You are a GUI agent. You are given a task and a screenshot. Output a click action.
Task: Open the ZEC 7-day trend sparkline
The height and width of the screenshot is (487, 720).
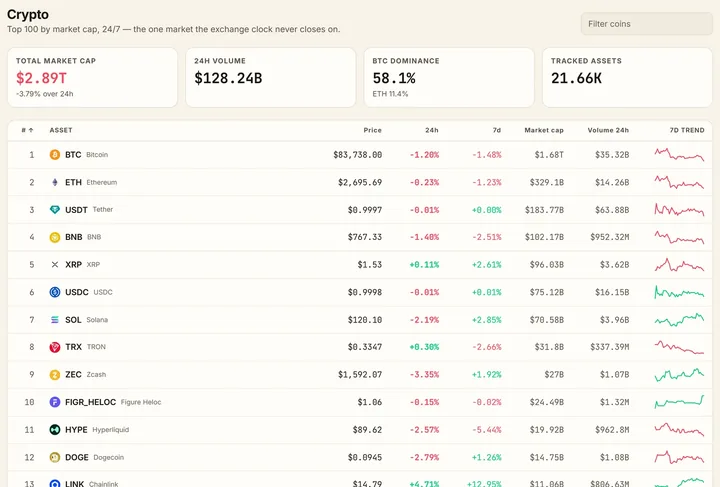click(x=679, y=375)
